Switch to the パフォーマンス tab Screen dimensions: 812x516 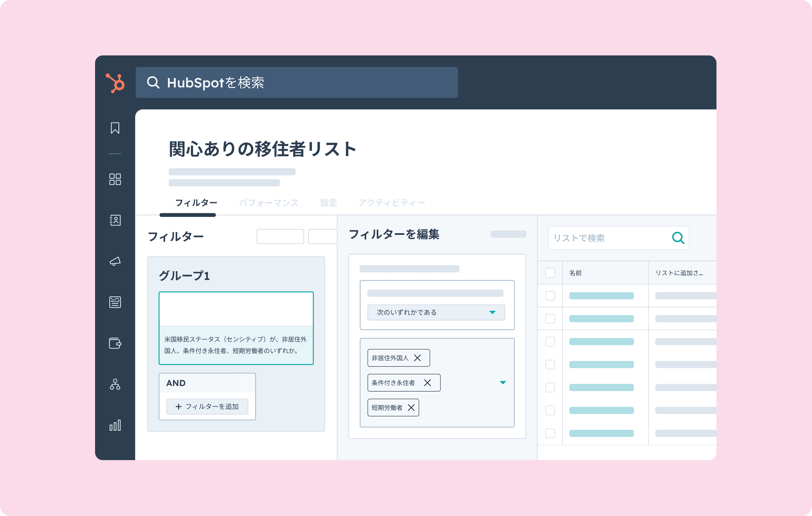[269, 203]
